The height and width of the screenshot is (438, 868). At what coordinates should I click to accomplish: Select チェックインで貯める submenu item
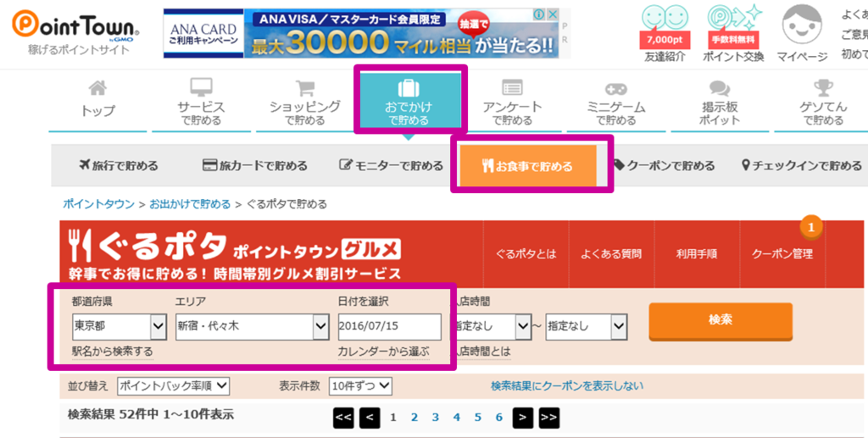(x=802, y=165)
